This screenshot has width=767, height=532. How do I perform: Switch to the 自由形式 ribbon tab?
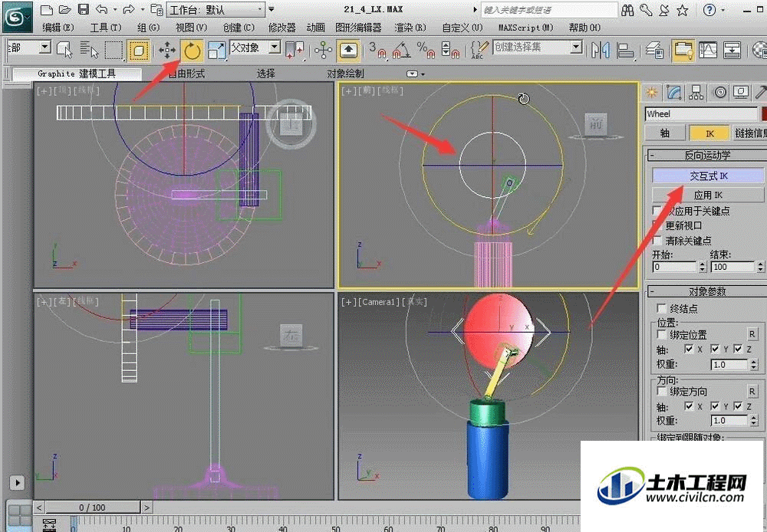(186, 74)
